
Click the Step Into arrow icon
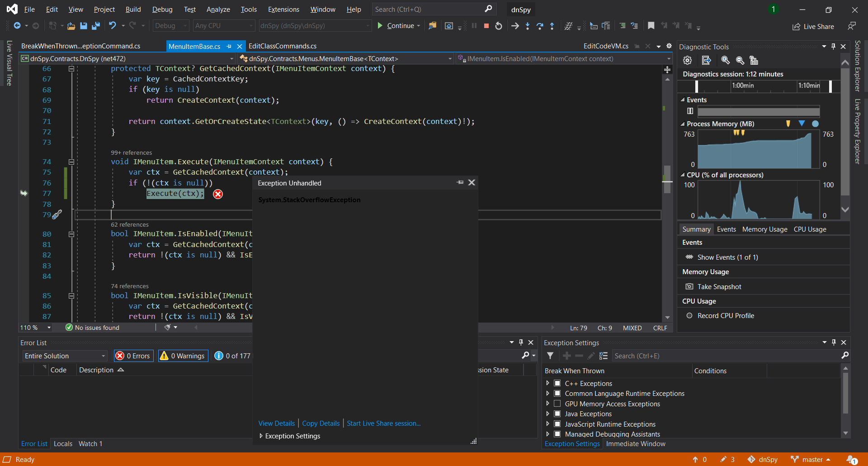[x=528, y=26]
